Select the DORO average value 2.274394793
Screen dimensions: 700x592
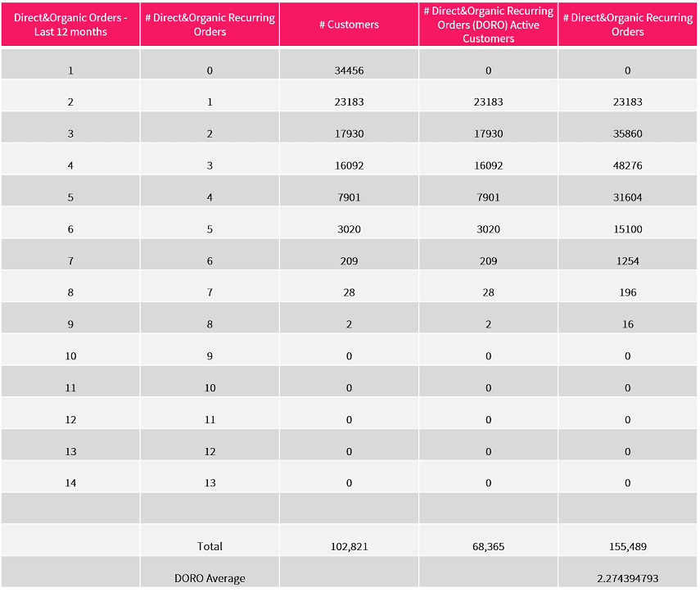tap(627, 578)
